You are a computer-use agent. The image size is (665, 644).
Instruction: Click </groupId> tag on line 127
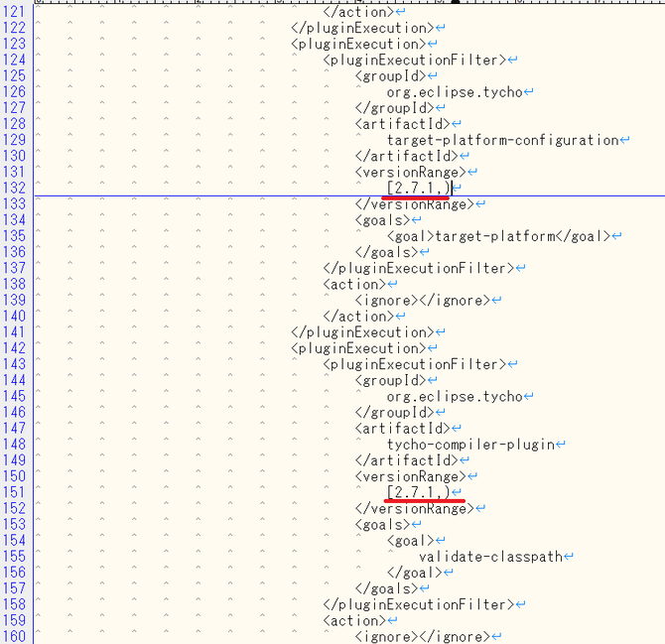point(394,108)
